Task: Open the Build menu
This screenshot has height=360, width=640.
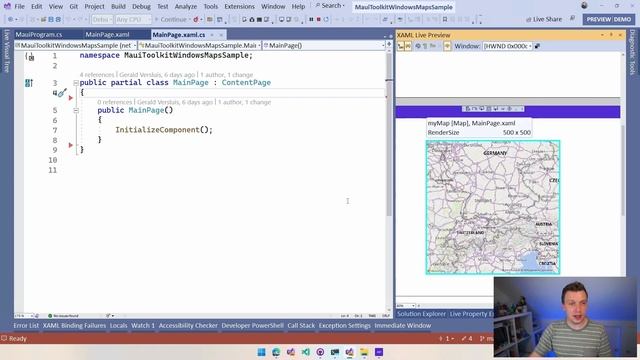Action: click(118, 7)
